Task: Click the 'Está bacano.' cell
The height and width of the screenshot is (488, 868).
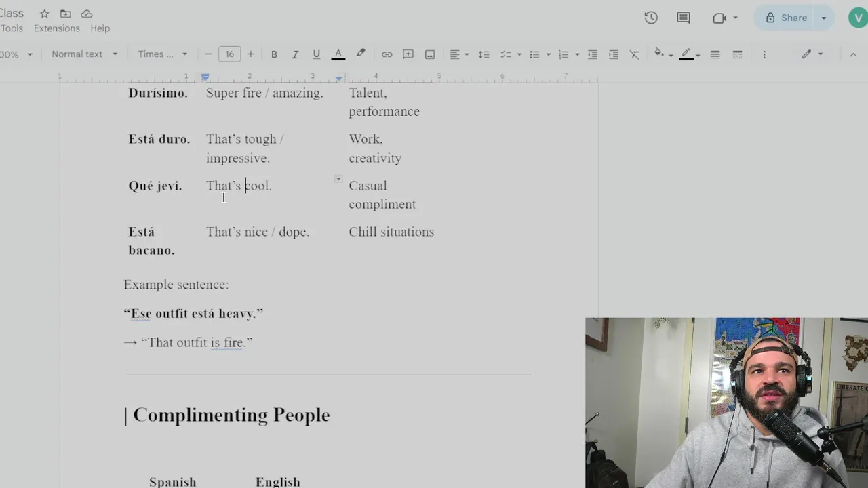Action: tap(152, 241)
